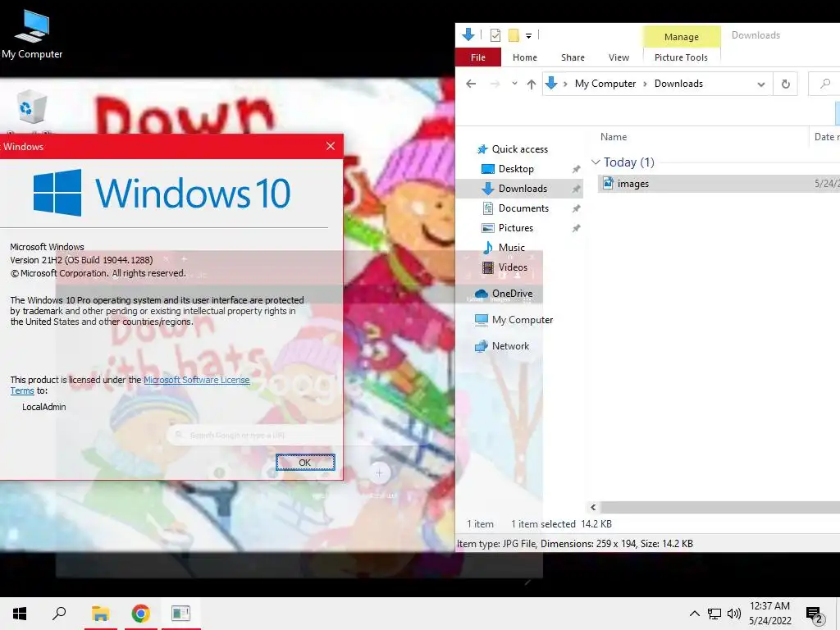
Task: Click OK in About Windows dialog
Action: pos(305,463)
